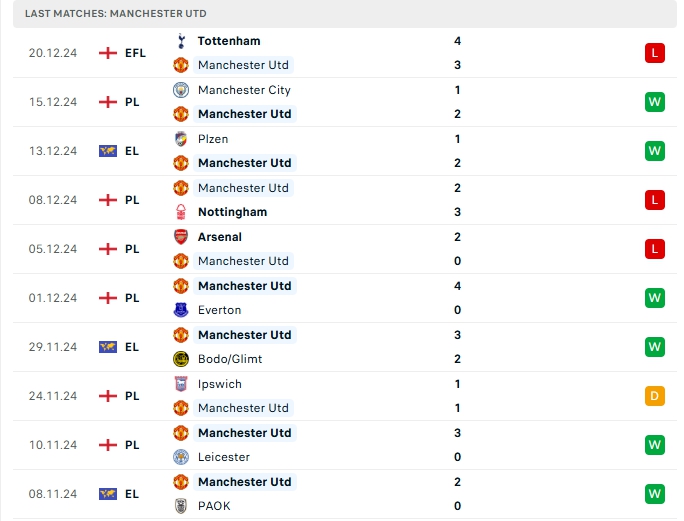This screenshot has width=684, height=521.
Task: Click the EFL competition label on 20.12.24
Action: click(135, 53)
